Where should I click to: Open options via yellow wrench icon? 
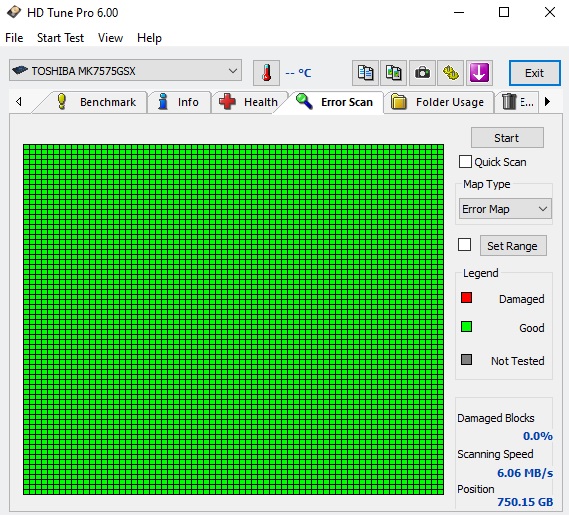[x=450, y=73]
